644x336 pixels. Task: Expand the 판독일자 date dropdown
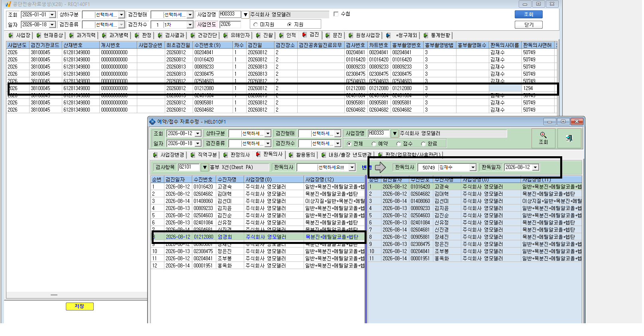tap(535, 167)
